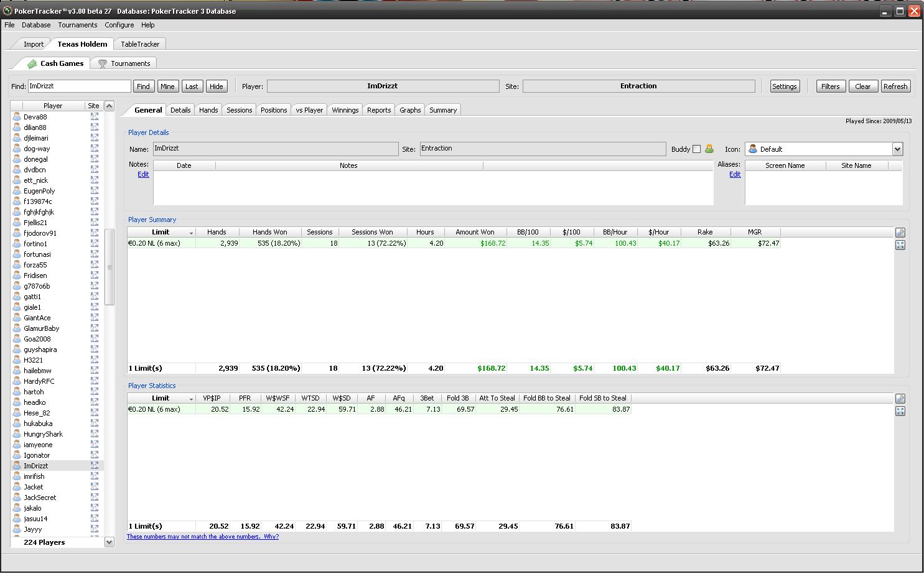Image resolution: width=924 pixels, height=579 pixels.
Task: Click the player icon beside guyshapira
Action: click(17, 350)
